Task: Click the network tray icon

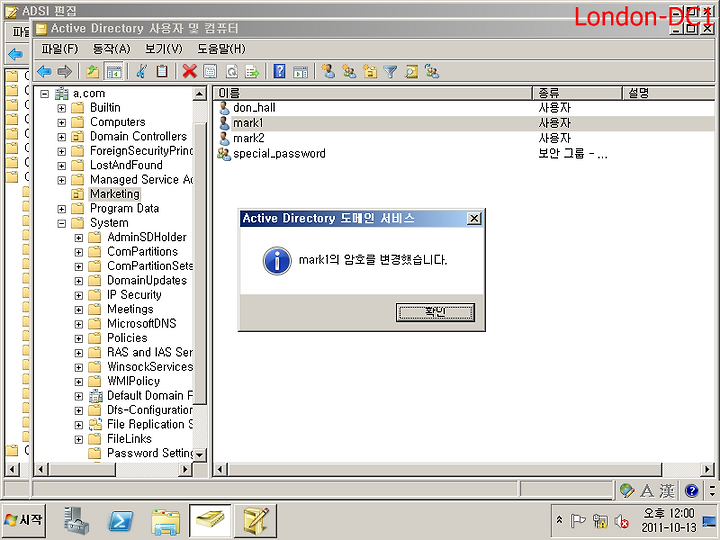Action: click(x=600, y=521)
